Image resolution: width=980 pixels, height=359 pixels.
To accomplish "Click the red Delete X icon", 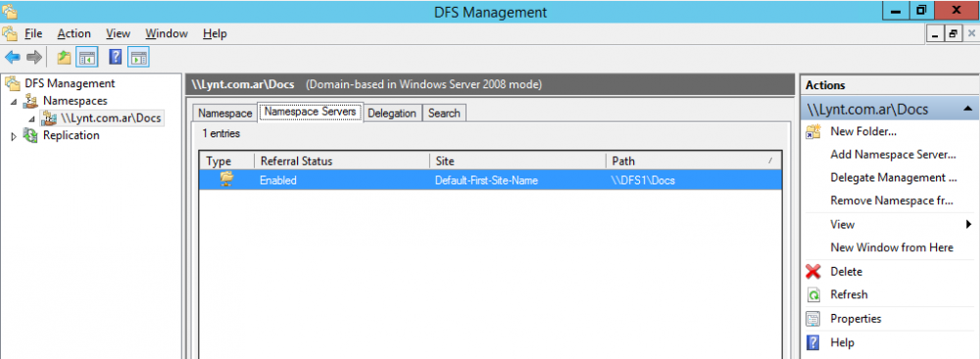I will pyautogui.click(x=813, y=272).
